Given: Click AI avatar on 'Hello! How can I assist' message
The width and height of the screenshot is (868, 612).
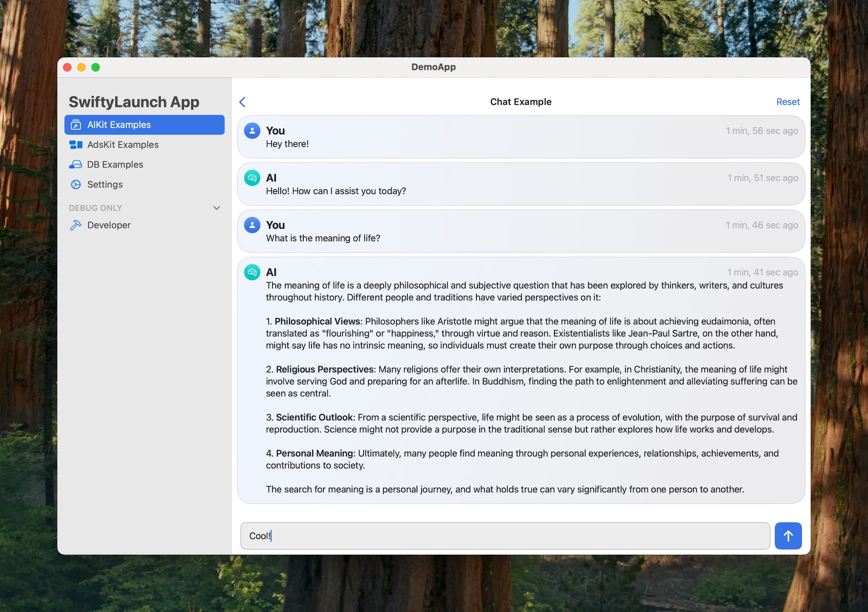Looking at the screenshot, I should coord(252,178).
